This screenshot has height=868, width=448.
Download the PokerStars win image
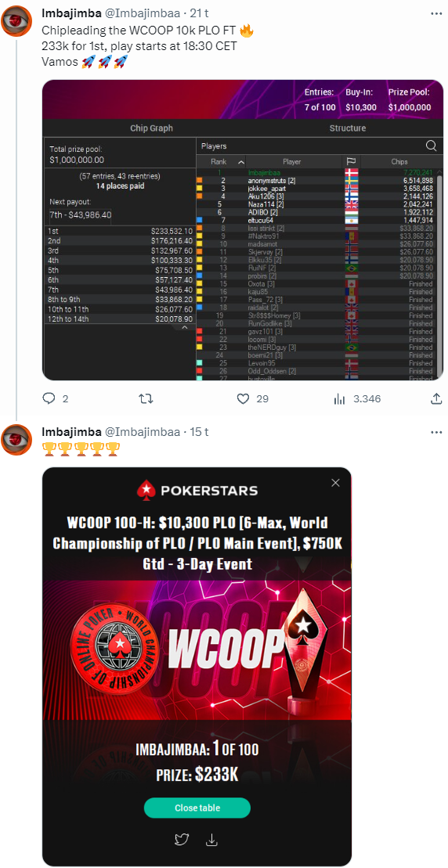211,840
